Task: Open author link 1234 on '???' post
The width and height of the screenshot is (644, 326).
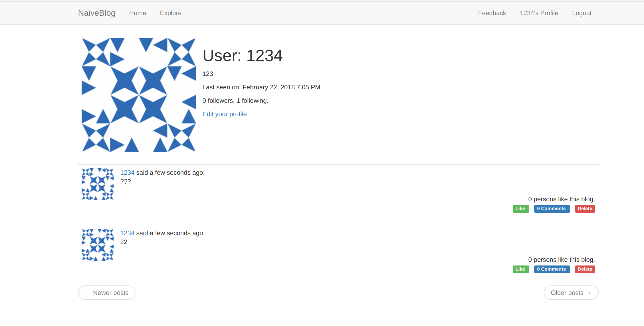Action: click(127, 172)
